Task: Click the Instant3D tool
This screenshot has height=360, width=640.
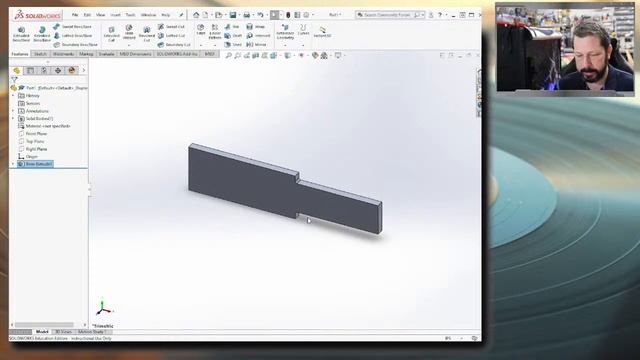Action: 322,32
